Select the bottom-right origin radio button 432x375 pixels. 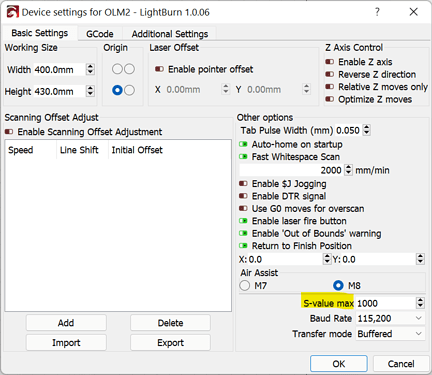click(129, 90)
